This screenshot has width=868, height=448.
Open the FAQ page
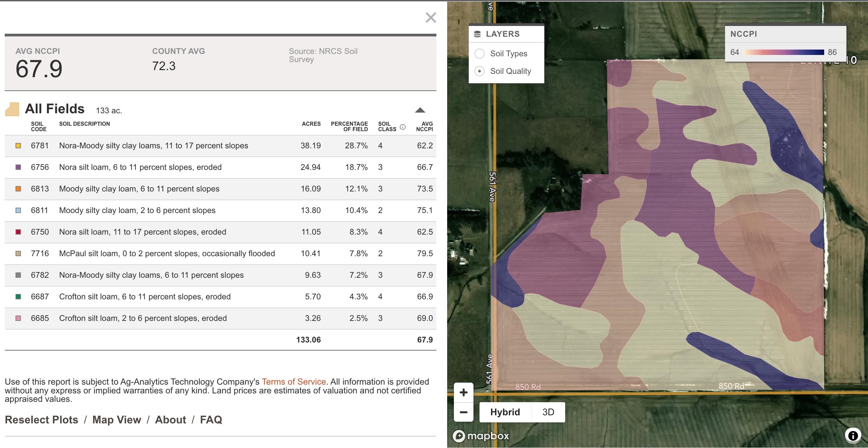pos(211,420)
